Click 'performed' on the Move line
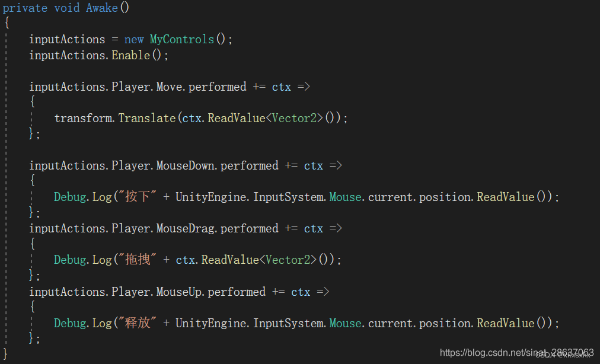 218,87
